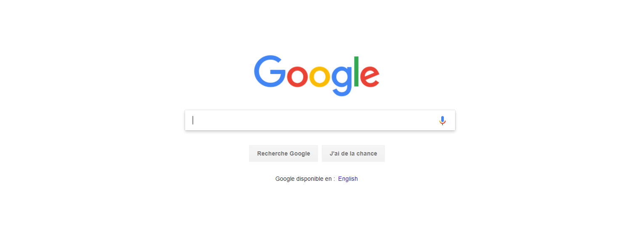Image resolution: width=644 pixels, height=235 pixels.
Task: Click the middle of the search bar
Action: [320, 120]
